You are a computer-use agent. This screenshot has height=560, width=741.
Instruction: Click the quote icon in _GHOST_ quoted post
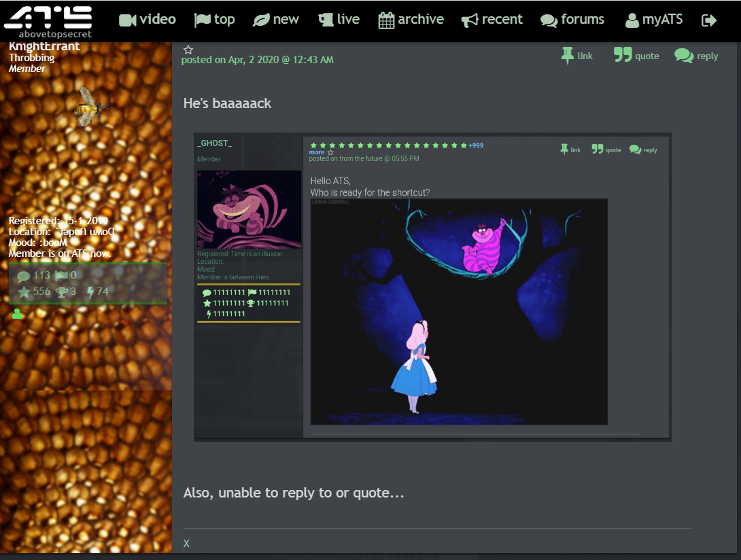598,149
